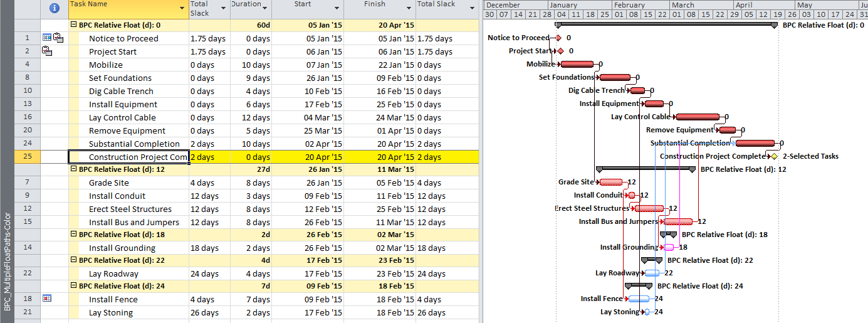The height and width of the screenshot is (323, 868).
Task: Click the Install Grounding Gantt bar
Action: pos(669,247)
